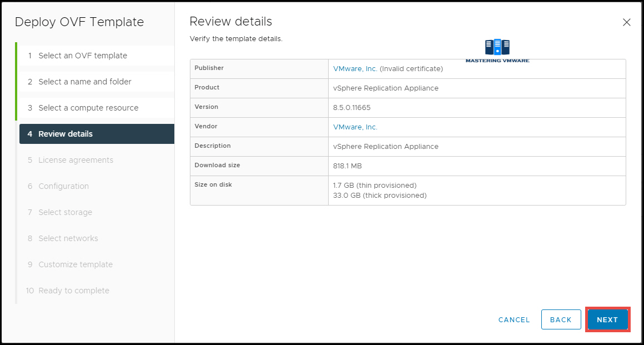This screenshot has width=644, height=345.
Task: Select step 4 Review details
Action: [x=97, y=134]
